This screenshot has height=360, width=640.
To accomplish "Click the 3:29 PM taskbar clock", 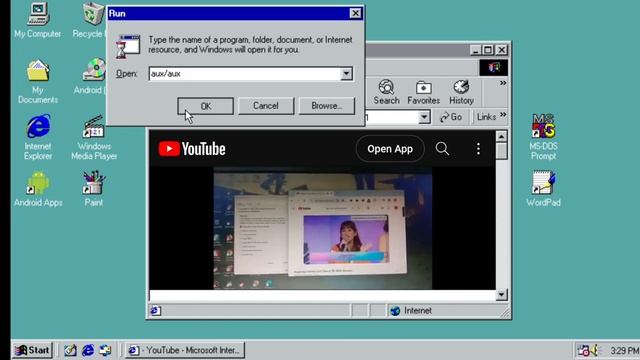I will 624,351.
